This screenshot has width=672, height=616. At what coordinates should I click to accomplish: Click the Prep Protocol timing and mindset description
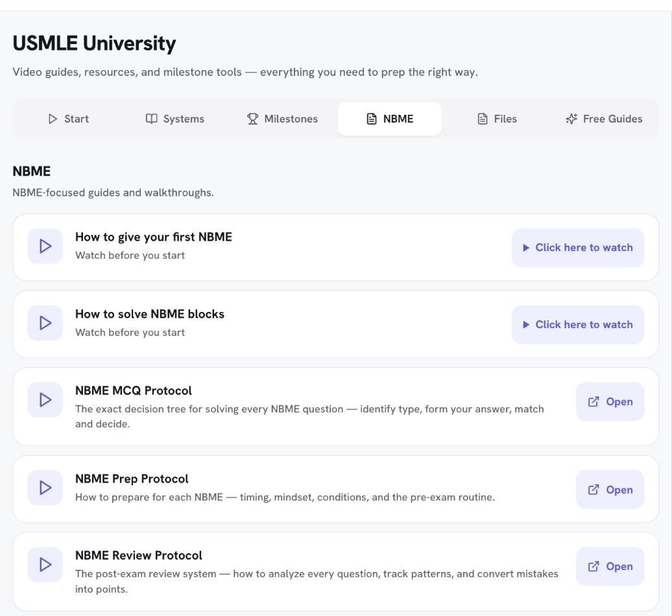click(285, 497)
